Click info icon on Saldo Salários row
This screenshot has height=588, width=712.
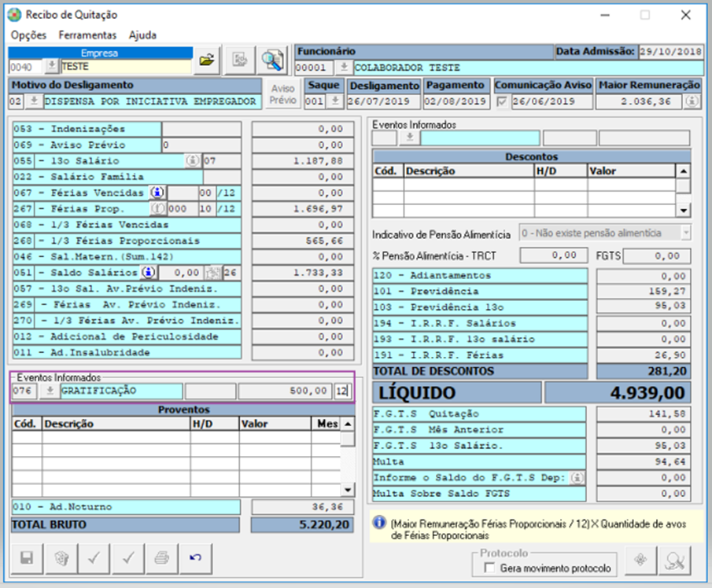(x=149, y=272)
